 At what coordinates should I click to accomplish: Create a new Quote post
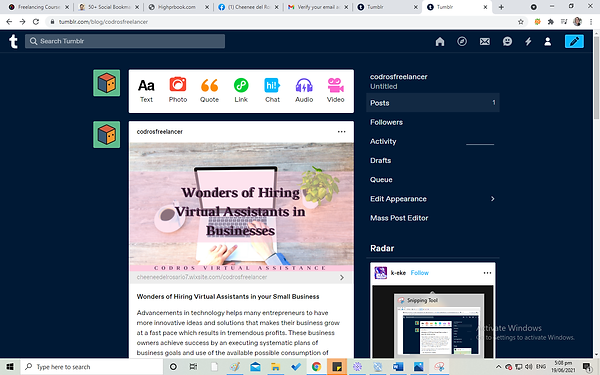pos(209,91)
